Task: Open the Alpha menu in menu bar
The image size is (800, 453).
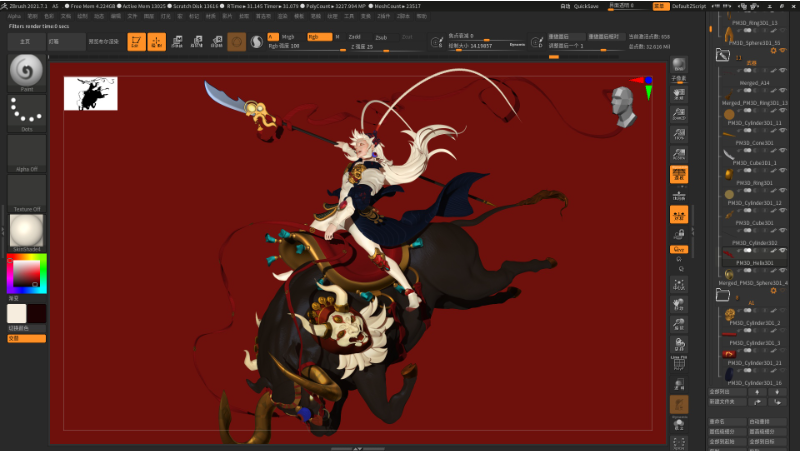Action: tap(14, 16)
